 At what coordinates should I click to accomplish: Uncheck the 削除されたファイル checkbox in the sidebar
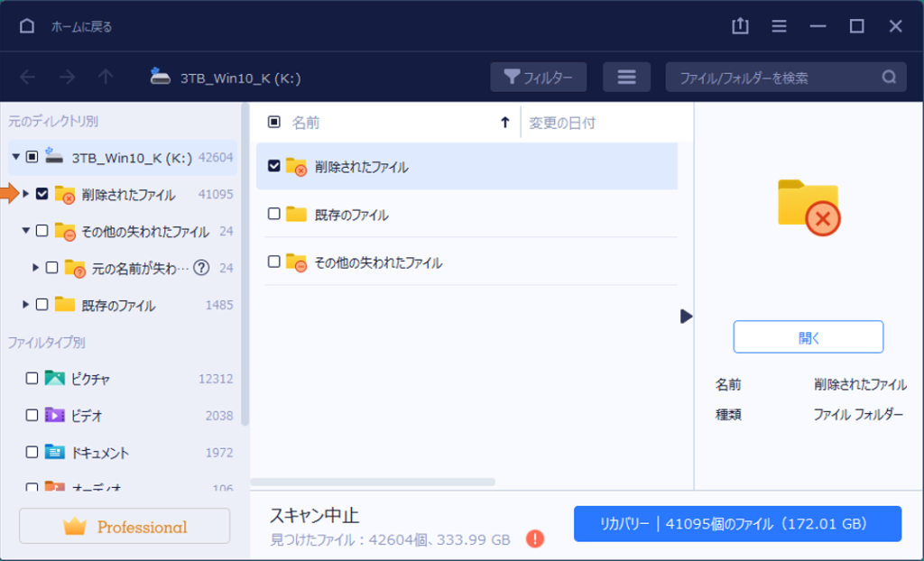pyautogui.click(x=42, y=194)
